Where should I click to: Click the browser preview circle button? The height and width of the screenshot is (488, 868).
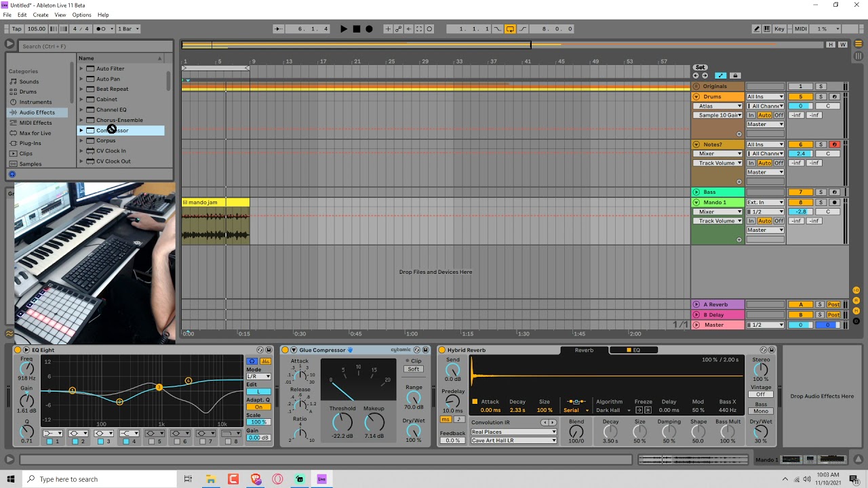pyautogui.click(x=12, y=174)
